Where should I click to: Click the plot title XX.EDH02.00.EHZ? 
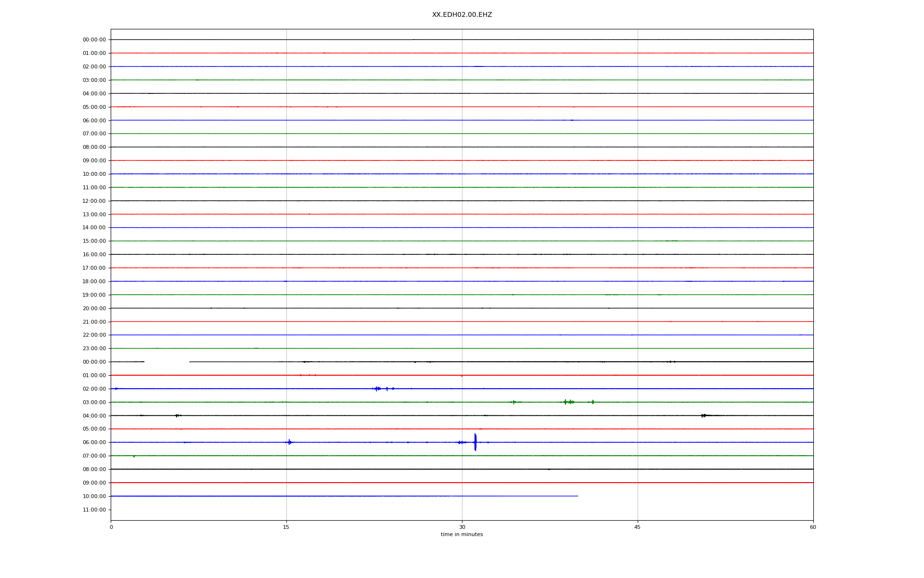[x=462, y=15]
